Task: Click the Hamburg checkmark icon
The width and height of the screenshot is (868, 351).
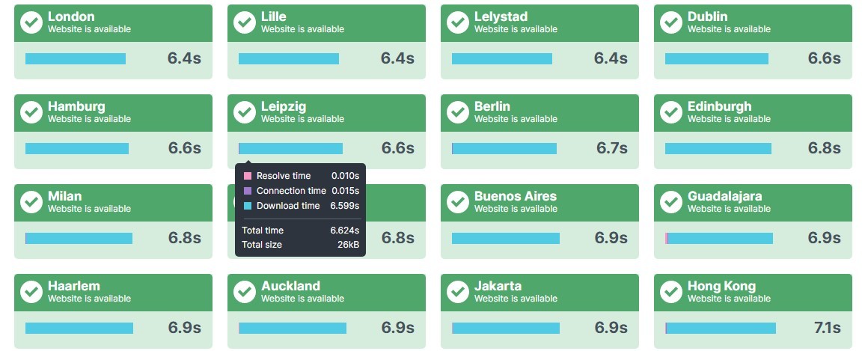Action: pos(31,112)
